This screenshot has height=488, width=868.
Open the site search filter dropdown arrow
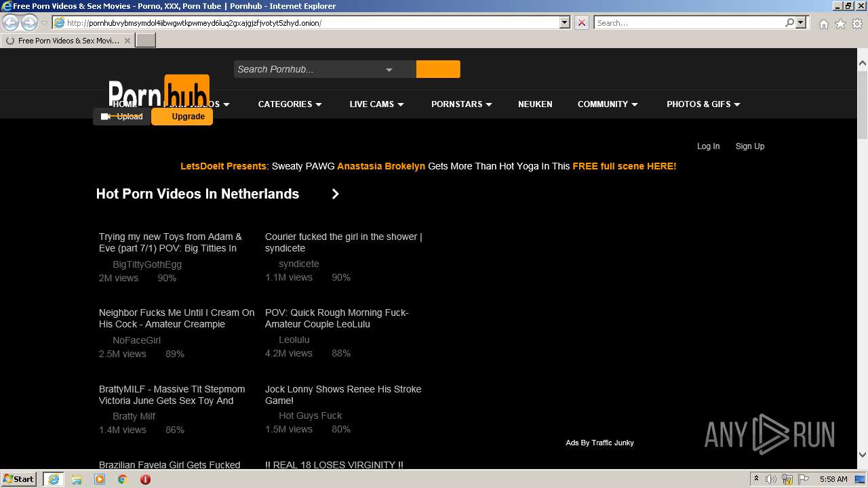(x=389, y=70)
